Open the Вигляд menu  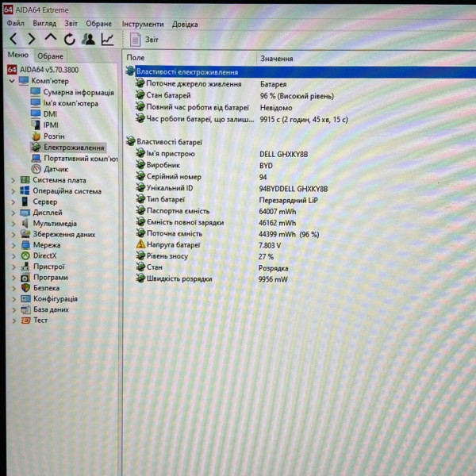44,23
